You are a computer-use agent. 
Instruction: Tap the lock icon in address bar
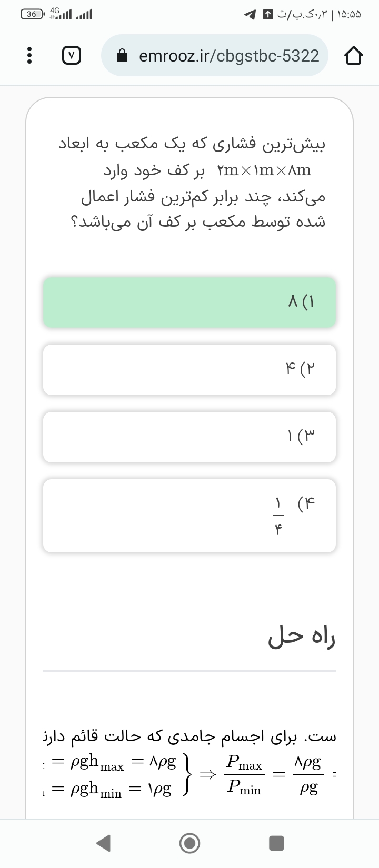click(122, 56)
